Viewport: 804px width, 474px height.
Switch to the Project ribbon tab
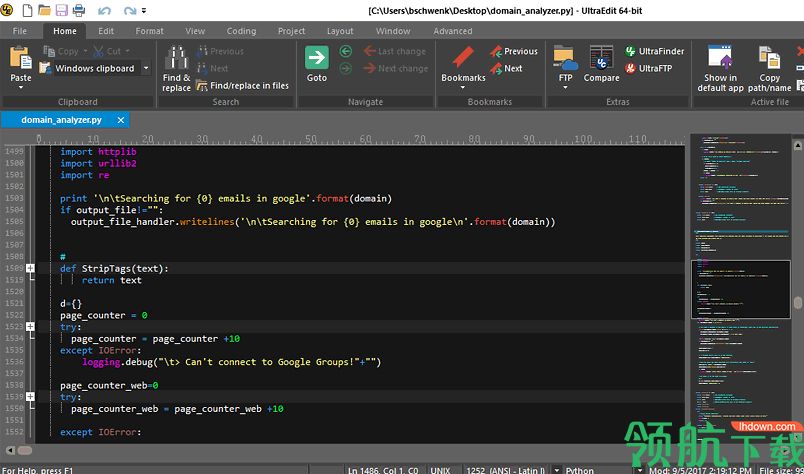(x=292, y=31)
